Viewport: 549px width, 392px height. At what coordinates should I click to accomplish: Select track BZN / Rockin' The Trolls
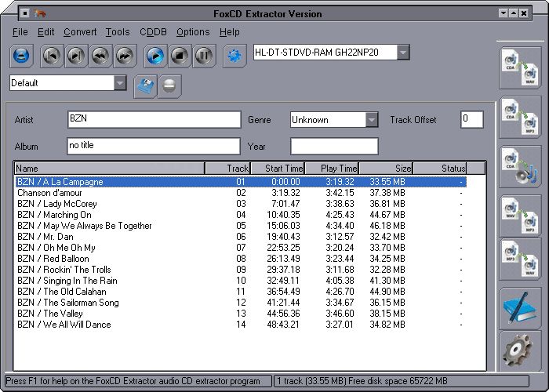pyautogui.click(x=241, y=270)
